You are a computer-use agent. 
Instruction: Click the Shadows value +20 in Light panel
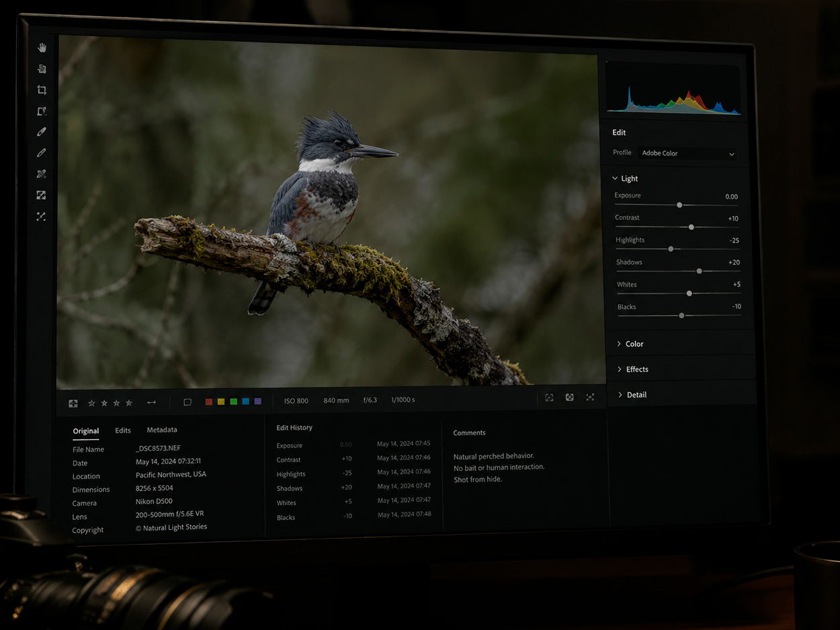(734, 263)
